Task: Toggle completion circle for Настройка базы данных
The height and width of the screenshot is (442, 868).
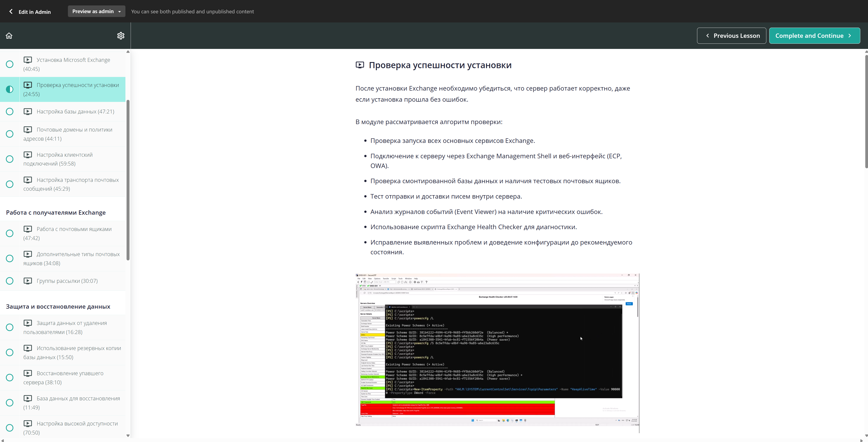Action: (10, 111)
